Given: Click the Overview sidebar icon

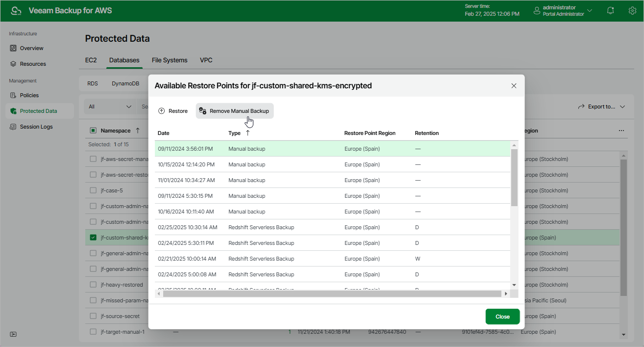Looking at the screenshot, I should point(14,48).
